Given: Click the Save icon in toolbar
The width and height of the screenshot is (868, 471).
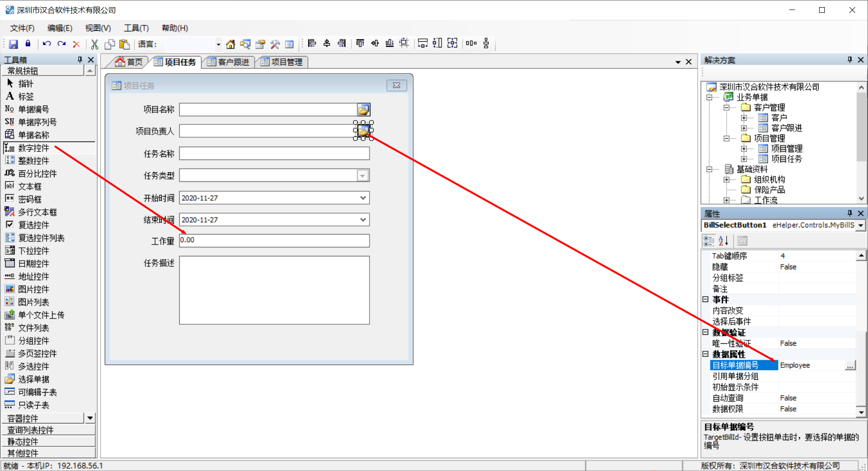Looking at the screenshot, I should point(13,44).
